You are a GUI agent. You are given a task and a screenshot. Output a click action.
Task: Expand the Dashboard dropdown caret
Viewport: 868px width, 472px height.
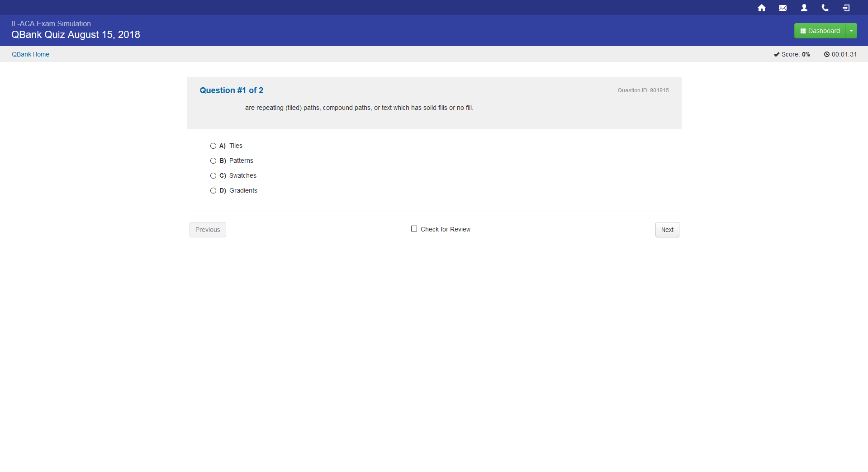(851, 31)
